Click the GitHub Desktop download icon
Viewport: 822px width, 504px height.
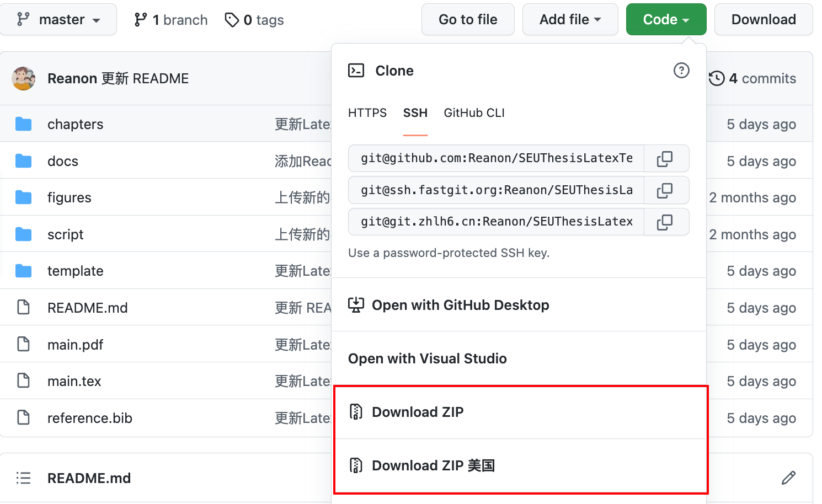pyautogui.click(x=356, y=304)
